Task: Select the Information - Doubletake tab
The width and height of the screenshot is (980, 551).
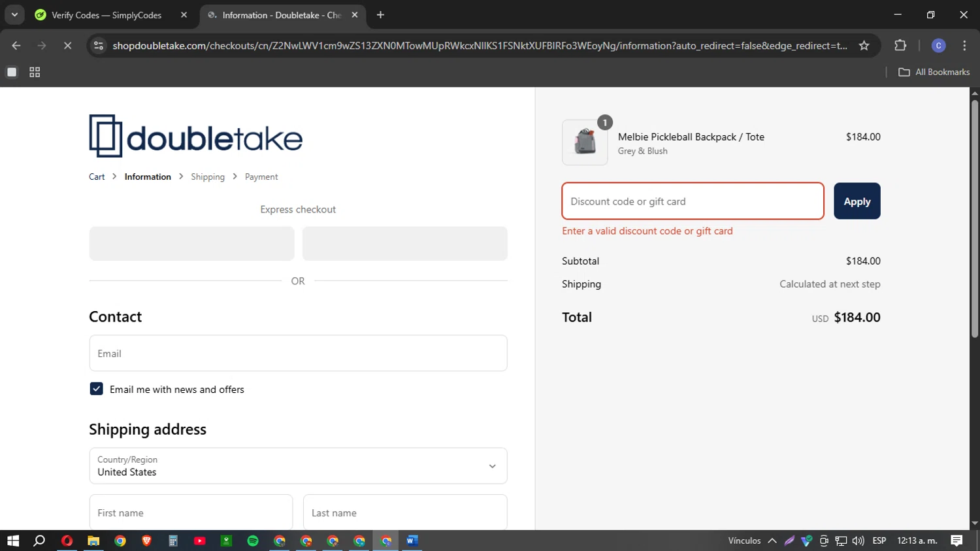Action: click(282, 15)
